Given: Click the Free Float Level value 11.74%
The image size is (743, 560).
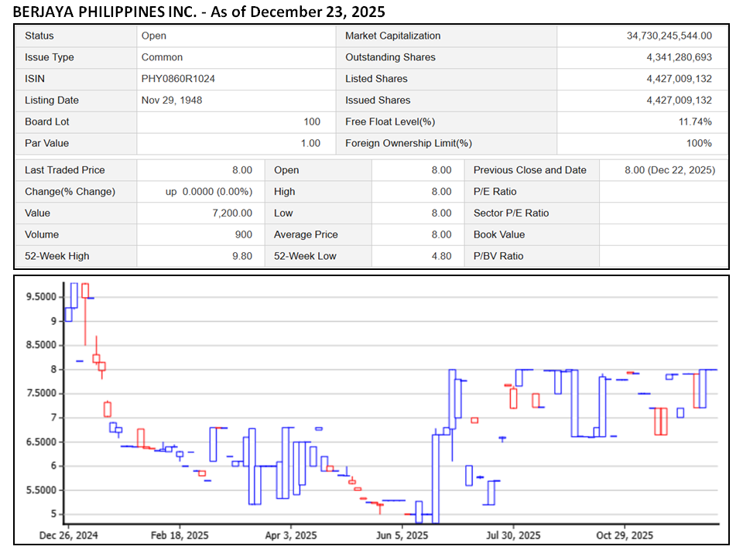Looking at the screenshot, I should point(697,121).
